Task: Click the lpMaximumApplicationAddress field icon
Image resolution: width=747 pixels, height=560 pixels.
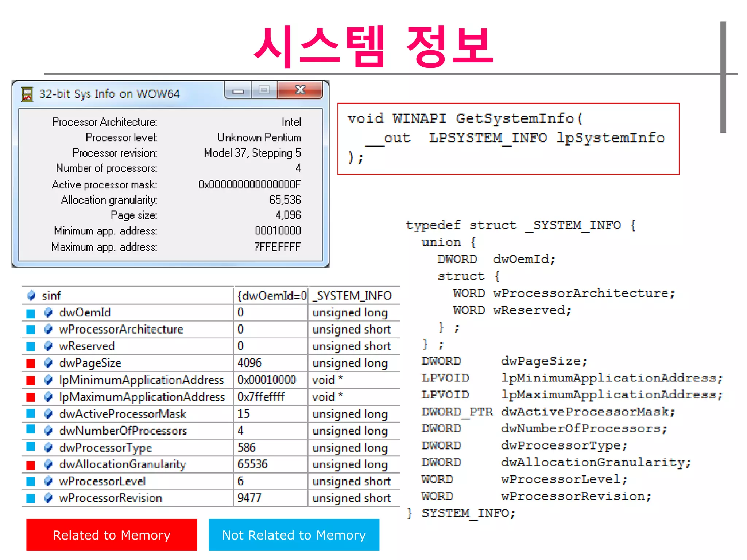Action: [48, 397]
